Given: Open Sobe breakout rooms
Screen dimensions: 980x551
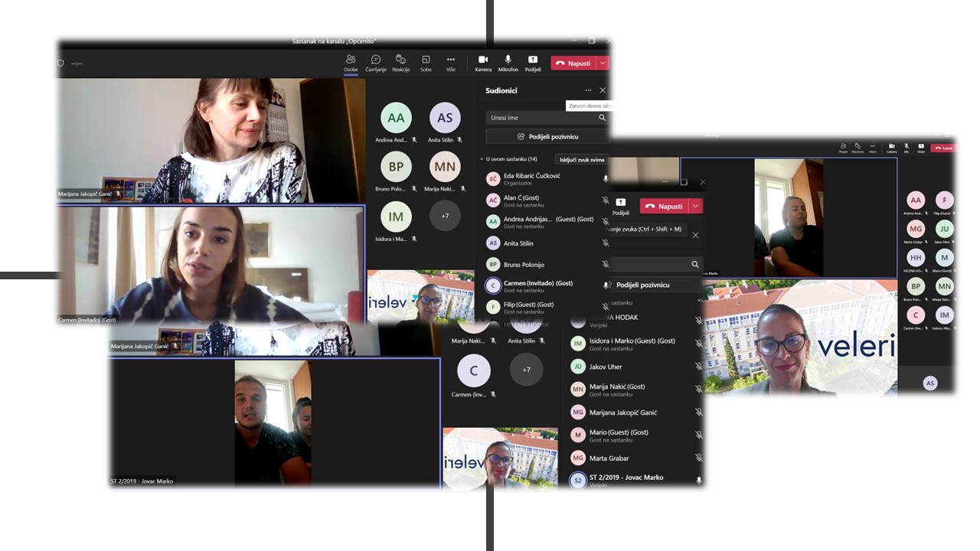Looking at the screenshot, I should (426, 63).
